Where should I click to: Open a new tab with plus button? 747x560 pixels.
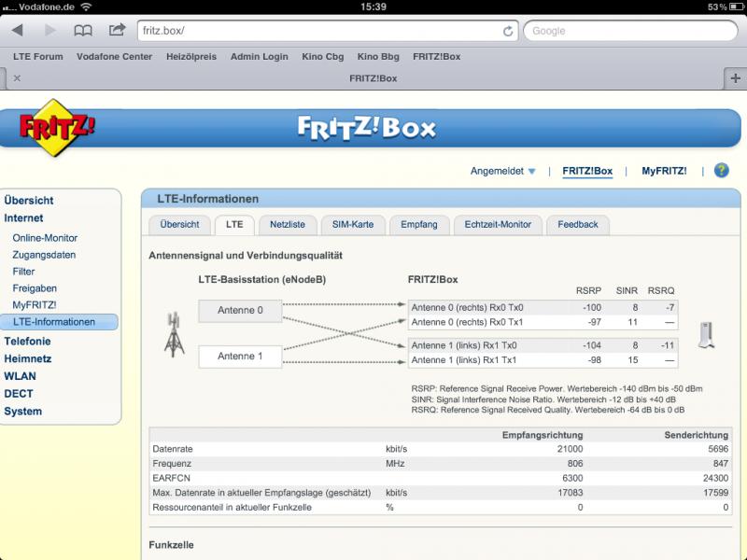pyautogui.click(x=735, y=78)
